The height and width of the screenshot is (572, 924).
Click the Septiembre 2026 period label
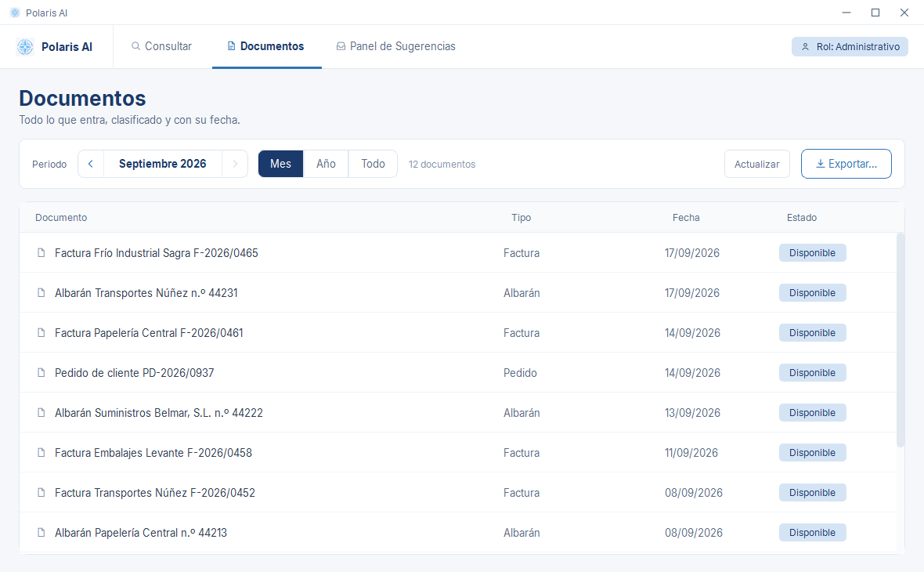(x=163, y=164)
